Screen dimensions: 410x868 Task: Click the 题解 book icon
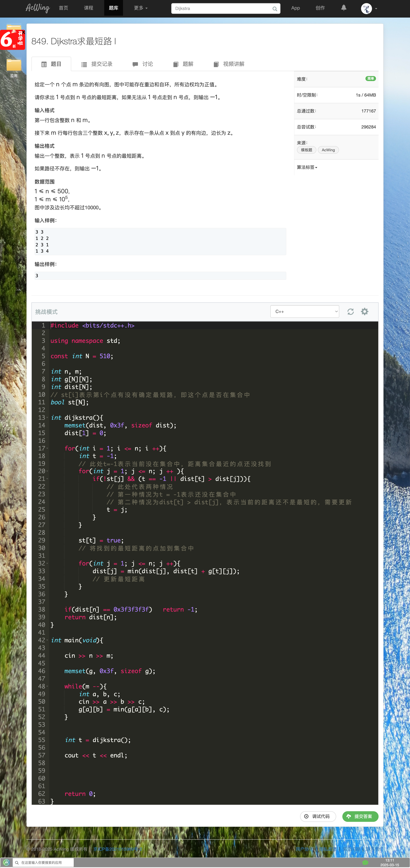point(176,64)
